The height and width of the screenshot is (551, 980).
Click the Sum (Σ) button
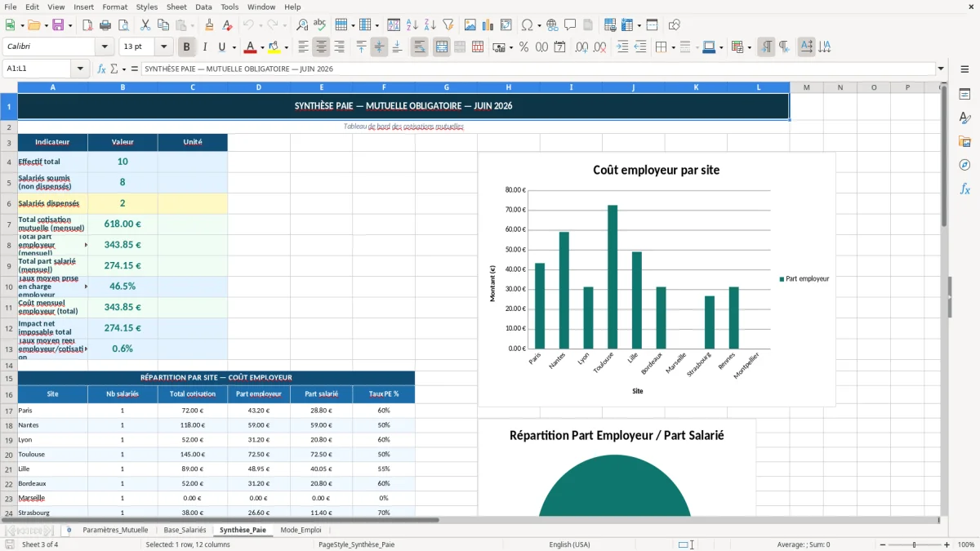coord(114,69)
